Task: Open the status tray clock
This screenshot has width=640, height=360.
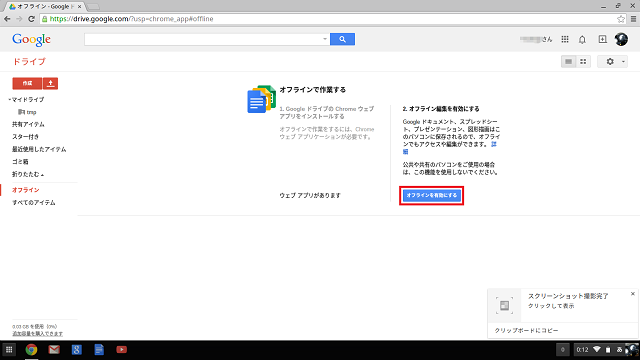Action: tap(582, 350)
